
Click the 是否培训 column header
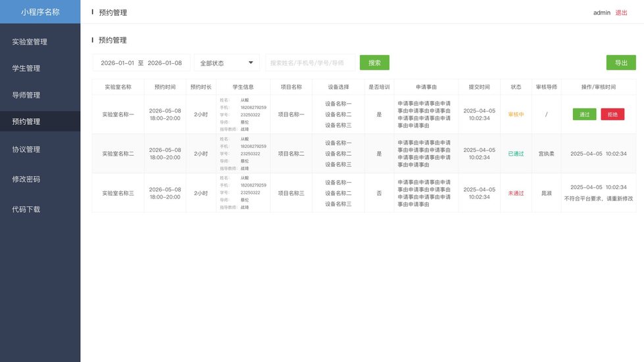[x=379, y=87]
